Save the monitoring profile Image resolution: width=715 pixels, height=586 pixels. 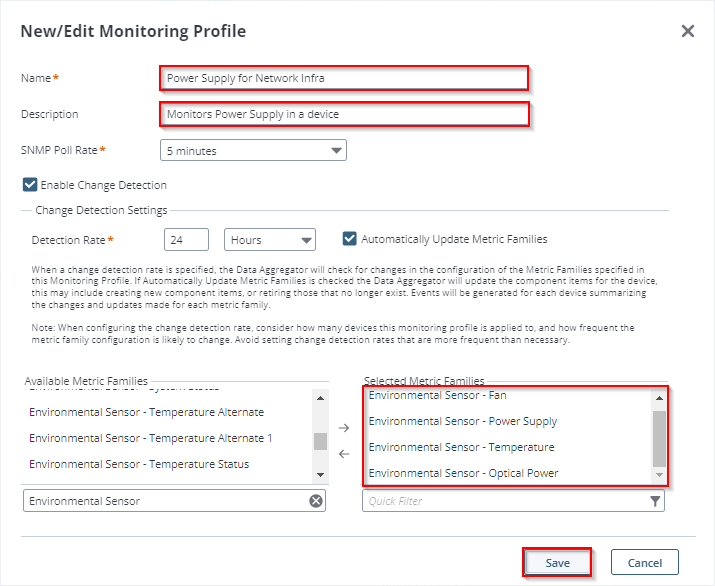tap(557, 562)
